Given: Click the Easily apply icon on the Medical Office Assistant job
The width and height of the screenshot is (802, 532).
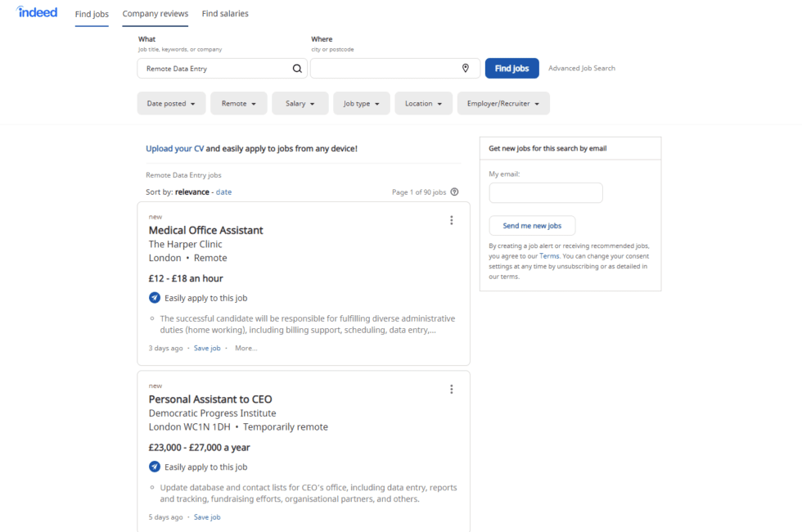Looking at the screenshot, I should pyautogui.click(x=155, y=298).
